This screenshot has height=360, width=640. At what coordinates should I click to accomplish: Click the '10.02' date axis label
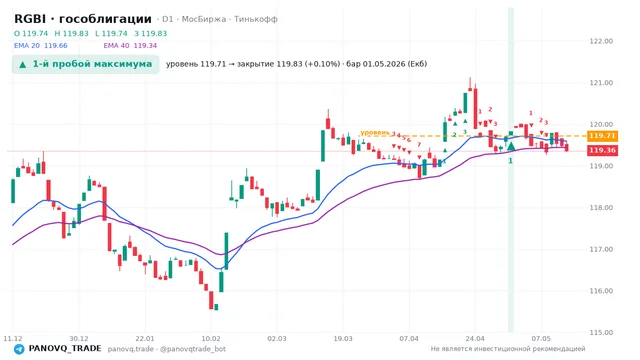click(211, 339)
